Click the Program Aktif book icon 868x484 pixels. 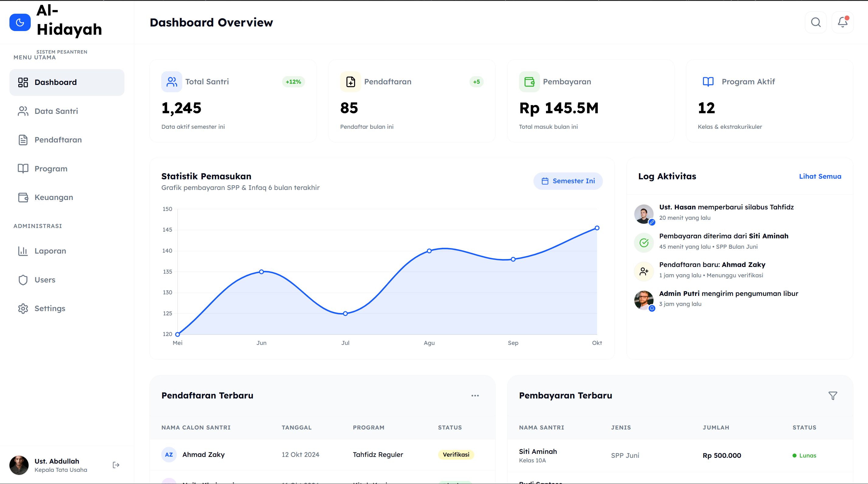point(708,82)
